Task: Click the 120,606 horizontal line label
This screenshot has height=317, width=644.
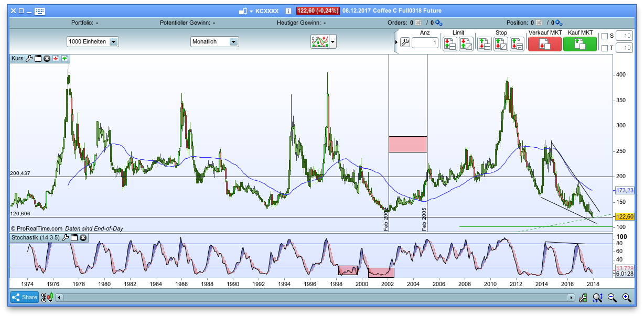Action: coord(21,213)
